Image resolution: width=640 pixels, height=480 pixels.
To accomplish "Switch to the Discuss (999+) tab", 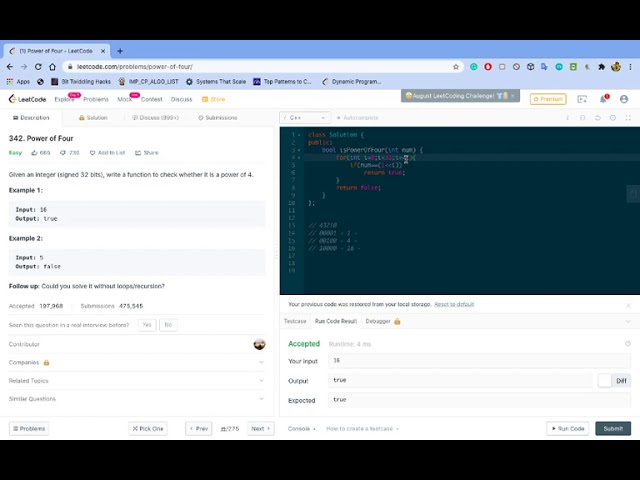I will [155, 118].
